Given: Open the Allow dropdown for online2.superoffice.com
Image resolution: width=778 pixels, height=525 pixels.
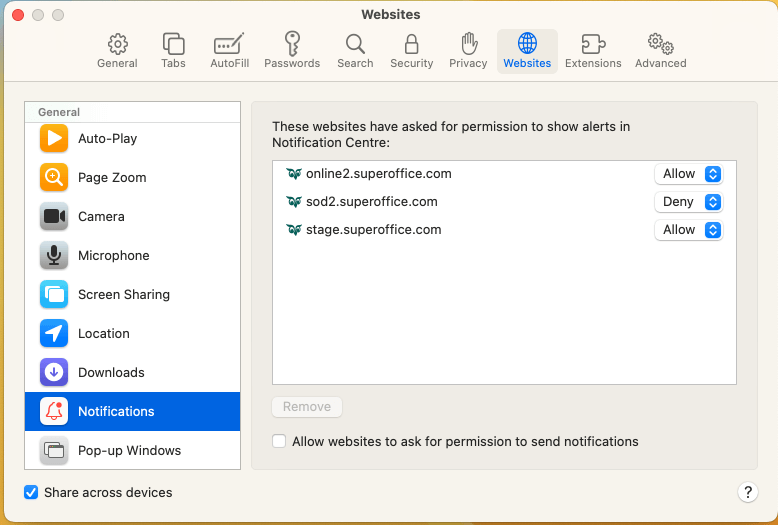Looking at the screenshot, I should [x=689, y=174].
